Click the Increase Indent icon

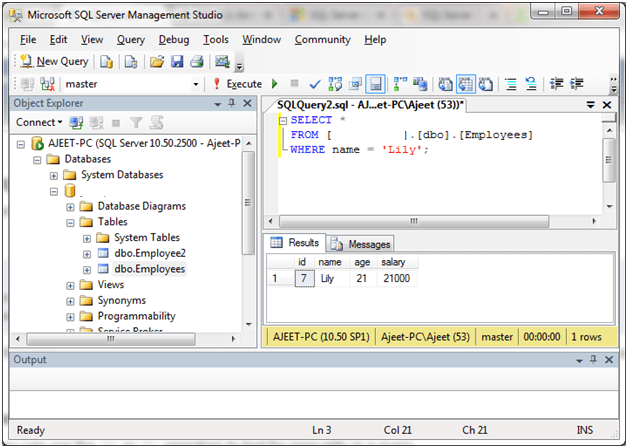[x=575, y=85]
